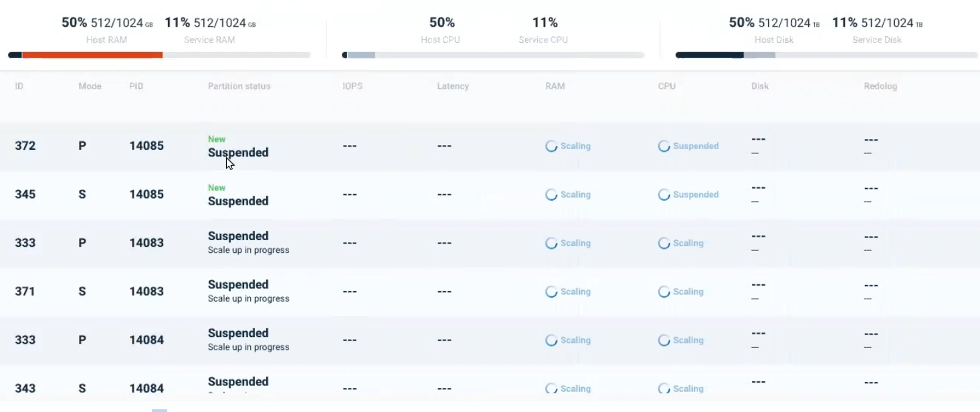
Task: Click the ID column header
Action: tap(19, 86)
